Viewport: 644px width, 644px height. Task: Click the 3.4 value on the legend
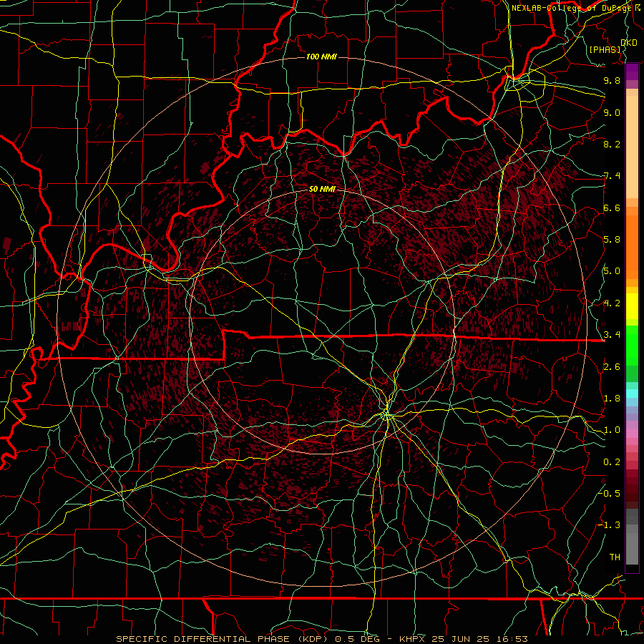point(612,335)
